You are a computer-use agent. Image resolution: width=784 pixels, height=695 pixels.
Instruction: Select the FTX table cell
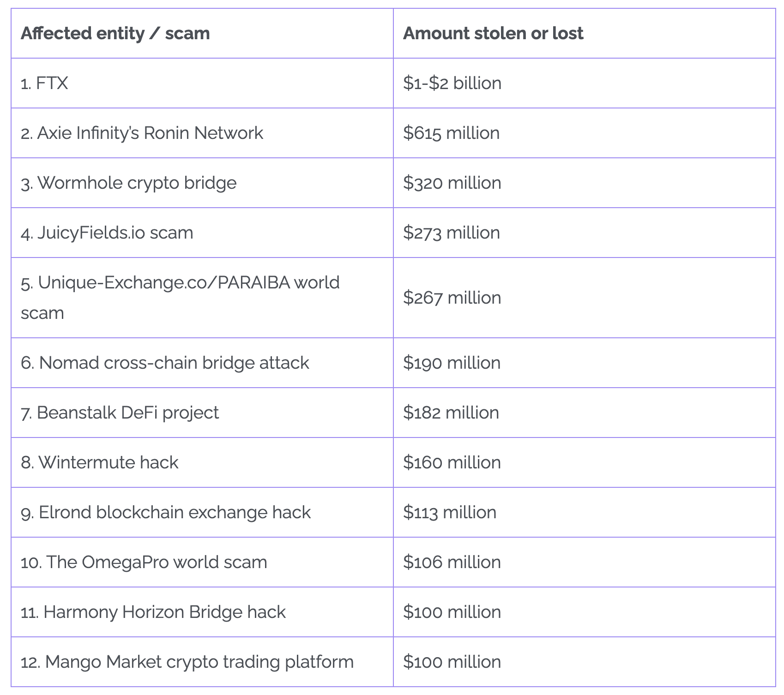(x=44, y=83)
